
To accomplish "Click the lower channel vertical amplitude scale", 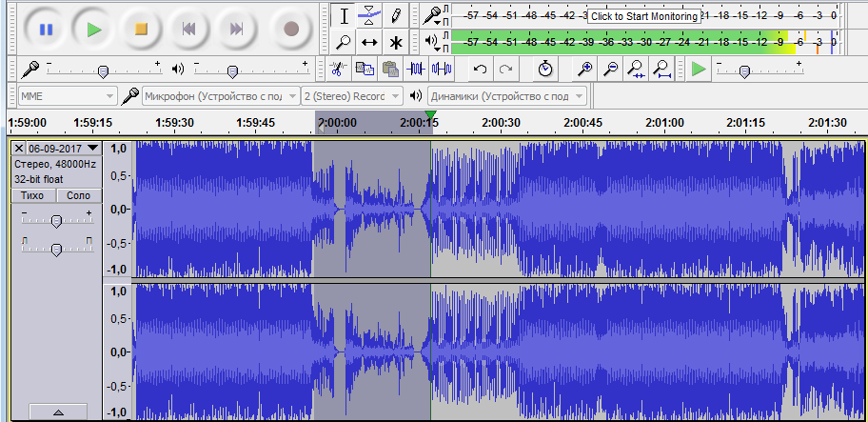I will [118, 352].
